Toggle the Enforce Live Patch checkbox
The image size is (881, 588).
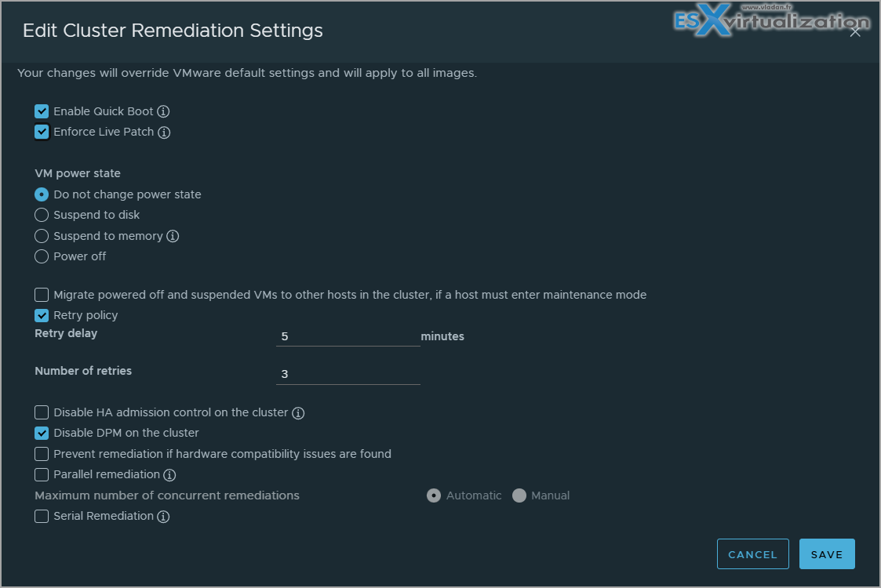pos(42,132)
